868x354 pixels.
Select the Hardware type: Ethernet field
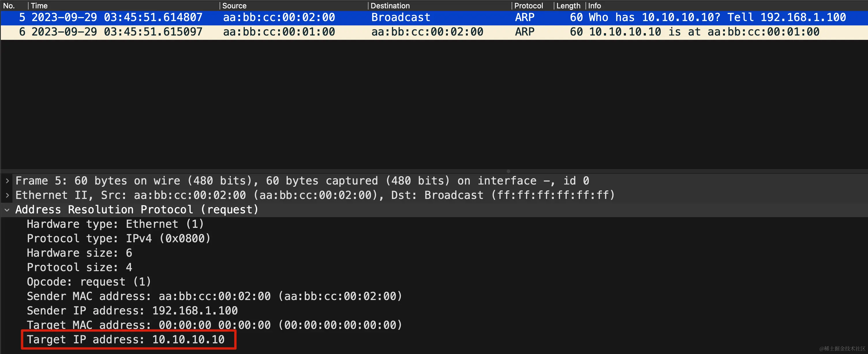(115, 223)
